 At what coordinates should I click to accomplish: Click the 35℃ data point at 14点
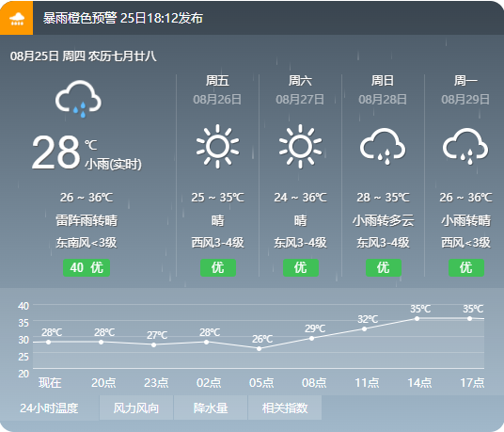coord(417,318)
